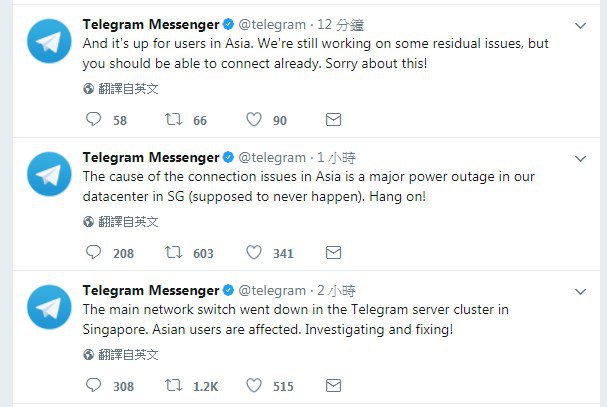Reply to the 12-minute-old tweet
The width and height of the screenshot is (607, 407).
coord(93,119)
